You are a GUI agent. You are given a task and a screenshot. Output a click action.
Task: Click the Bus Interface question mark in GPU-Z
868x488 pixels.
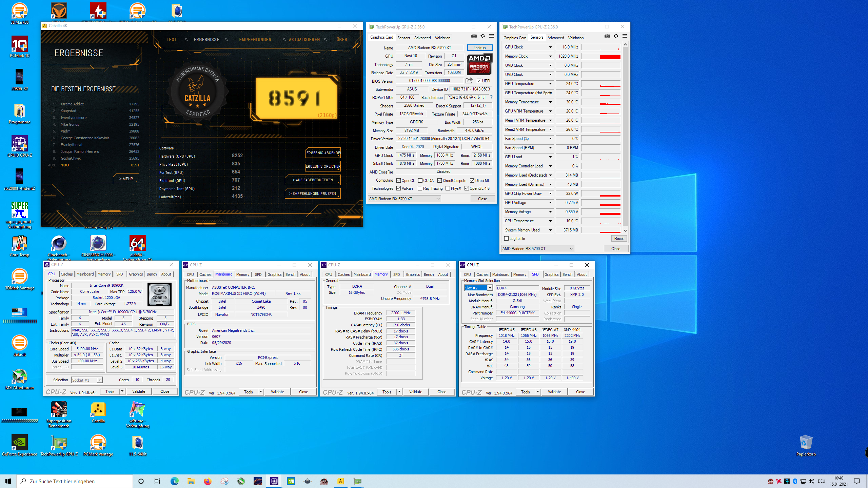(491, 97)
